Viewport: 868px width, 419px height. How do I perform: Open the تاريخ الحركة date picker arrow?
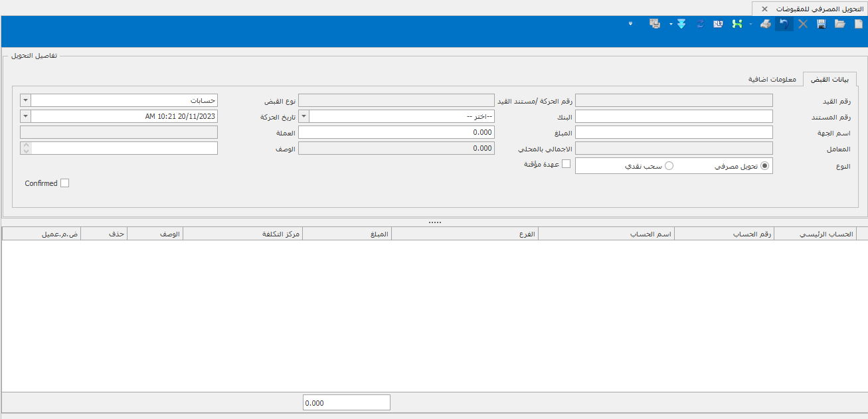(x=25, y=116)
